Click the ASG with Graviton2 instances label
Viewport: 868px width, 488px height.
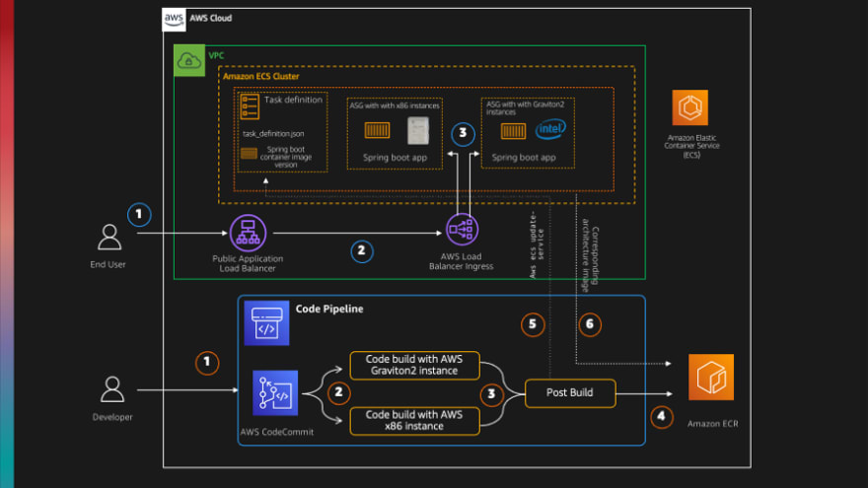pos(526,107)
